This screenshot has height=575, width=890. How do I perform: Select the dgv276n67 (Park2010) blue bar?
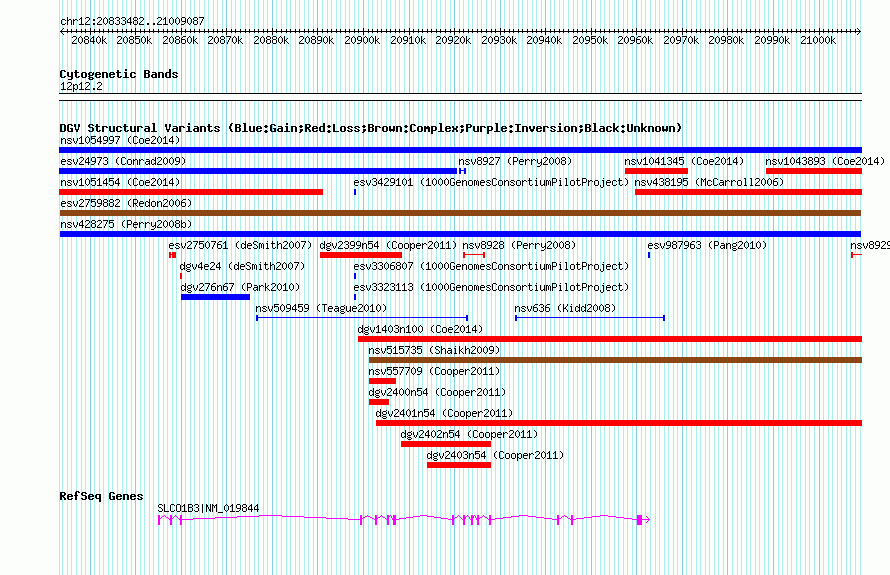tap(216, 297)
